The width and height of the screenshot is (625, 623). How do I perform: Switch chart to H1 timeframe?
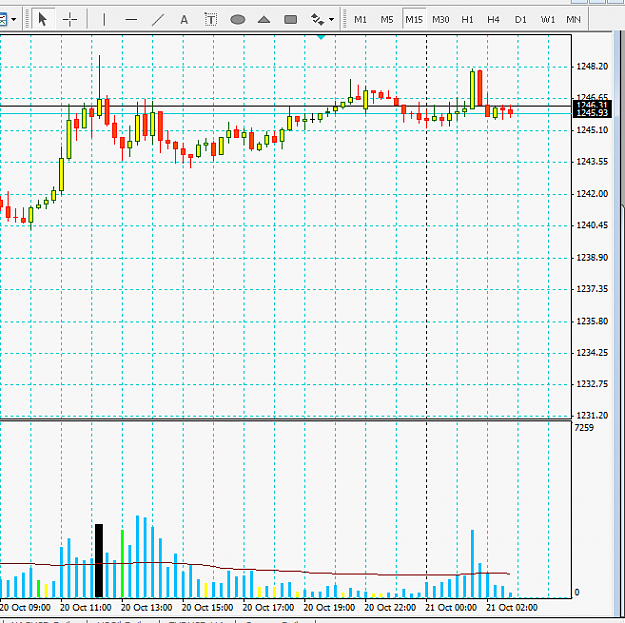[x=467, y=20]
